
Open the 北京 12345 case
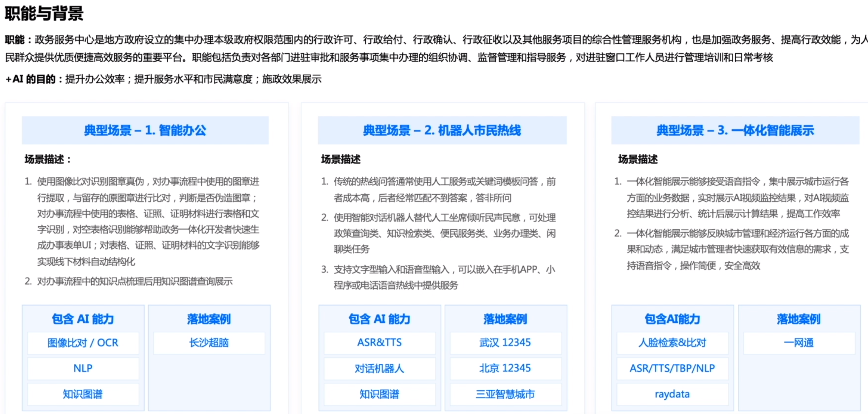point(505,369)
